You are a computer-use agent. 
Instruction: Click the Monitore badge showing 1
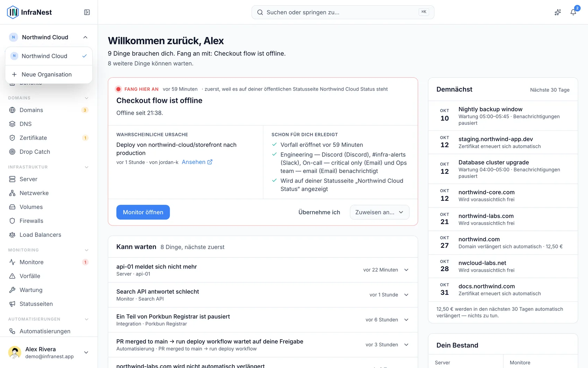[85, 262]
